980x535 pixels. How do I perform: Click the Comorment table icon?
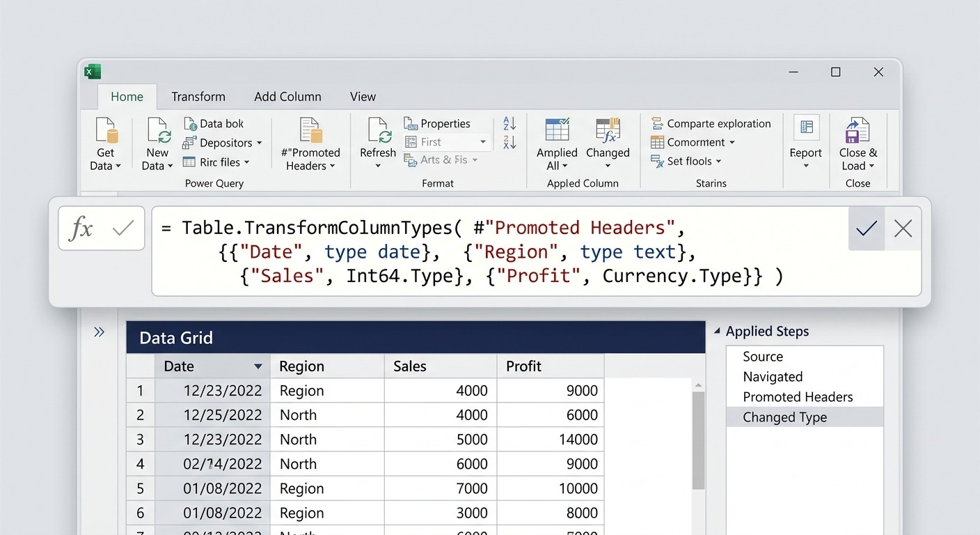657,142
